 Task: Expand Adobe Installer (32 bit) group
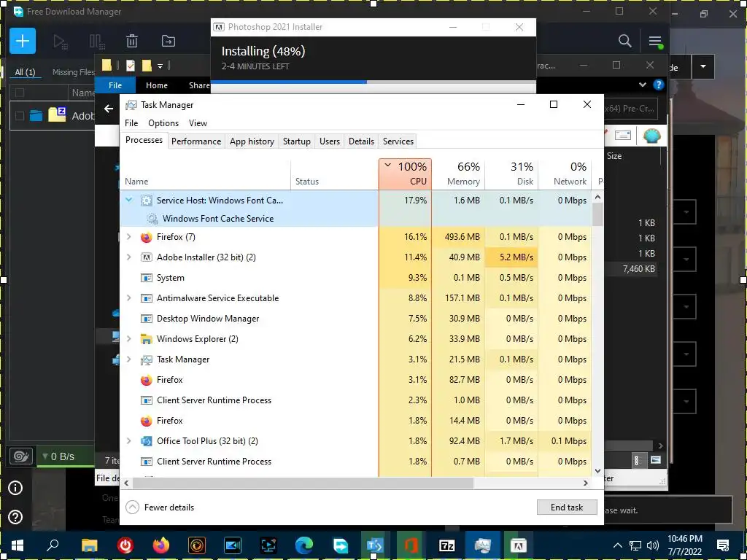pyautogui.click(x=129, y=257)
